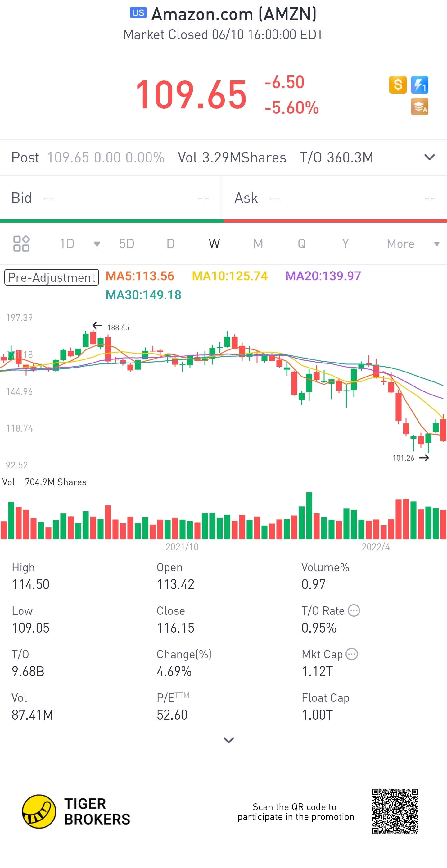The image size is (447, 868).
Task: Tap the Vol 704.9M Shares label
Action: click(44, 482)
